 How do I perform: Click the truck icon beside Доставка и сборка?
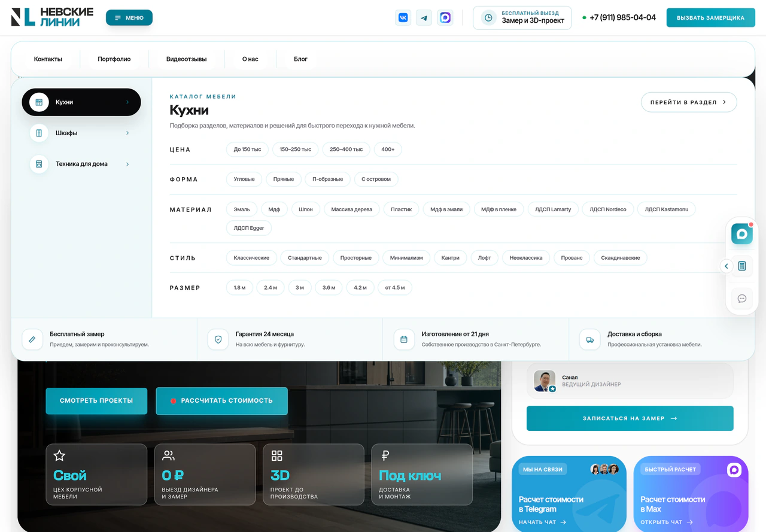590,339
